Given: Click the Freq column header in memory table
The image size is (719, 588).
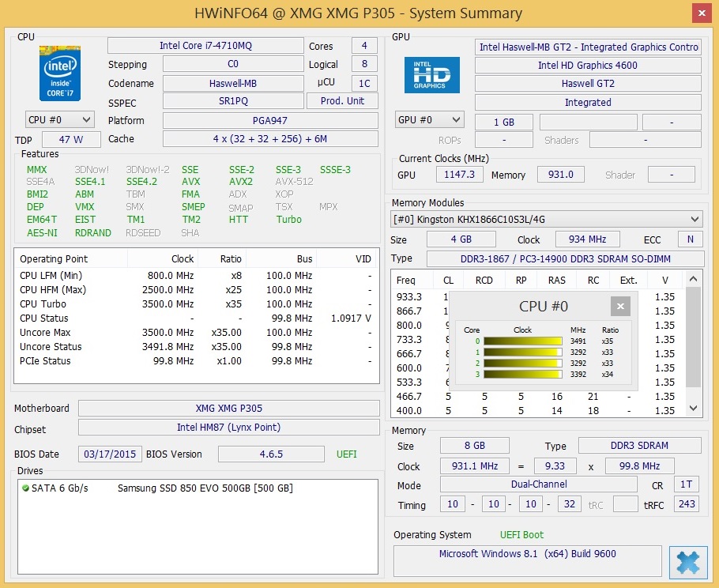Looking at the screenshot, I should pos(412,281).
